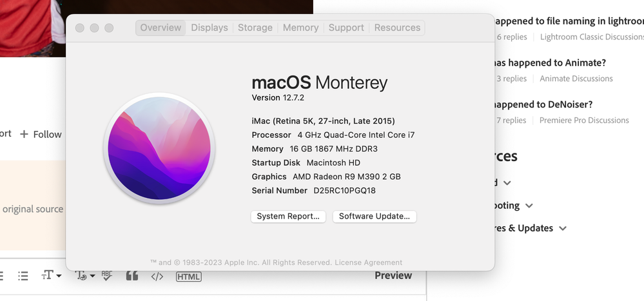Open the Resources tab
The height and width of the screenshot is (301, 644).
tap(397, 28)
